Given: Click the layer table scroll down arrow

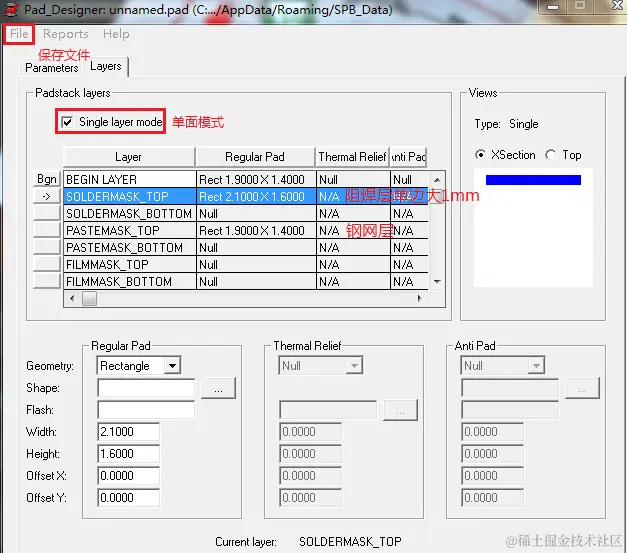Looking at the screenshot, I should point(437,281).
